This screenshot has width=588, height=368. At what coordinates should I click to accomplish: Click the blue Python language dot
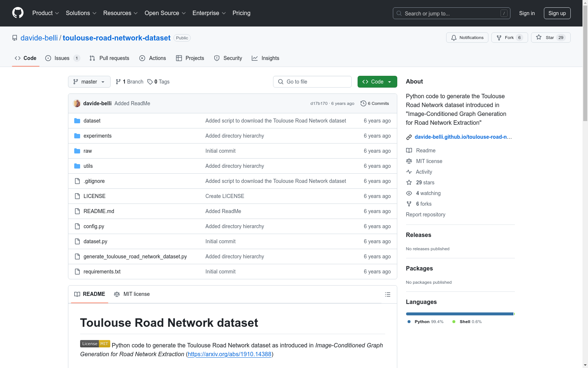pyautogui.click(x=409, y=322)
